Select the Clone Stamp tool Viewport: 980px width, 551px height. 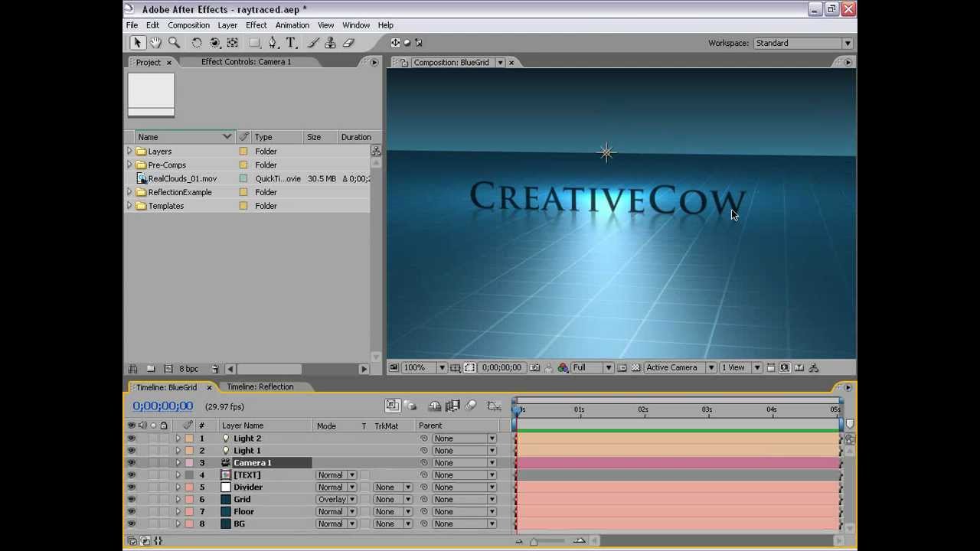click(331, 43)
